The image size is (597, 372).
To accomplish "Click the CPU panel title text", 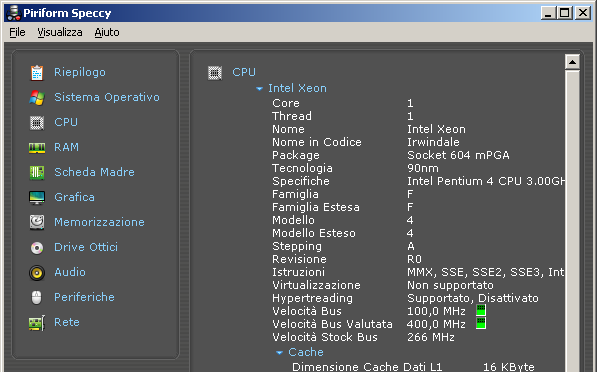I will 244,72.
